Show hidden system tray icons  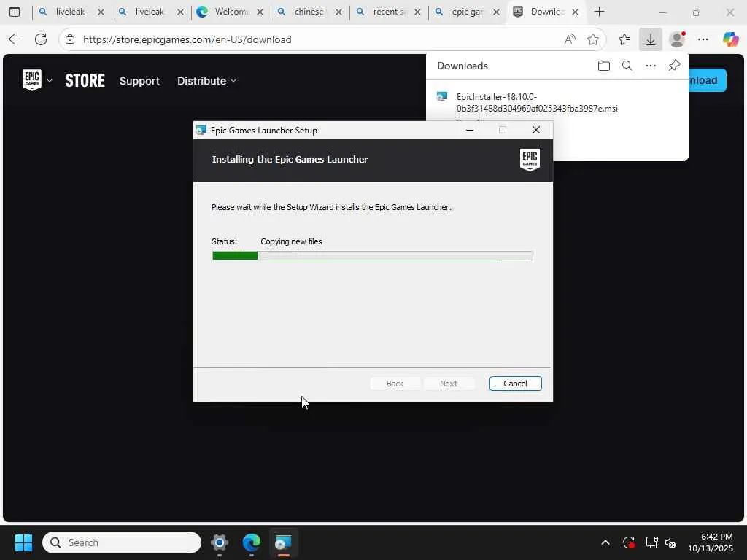605,542
